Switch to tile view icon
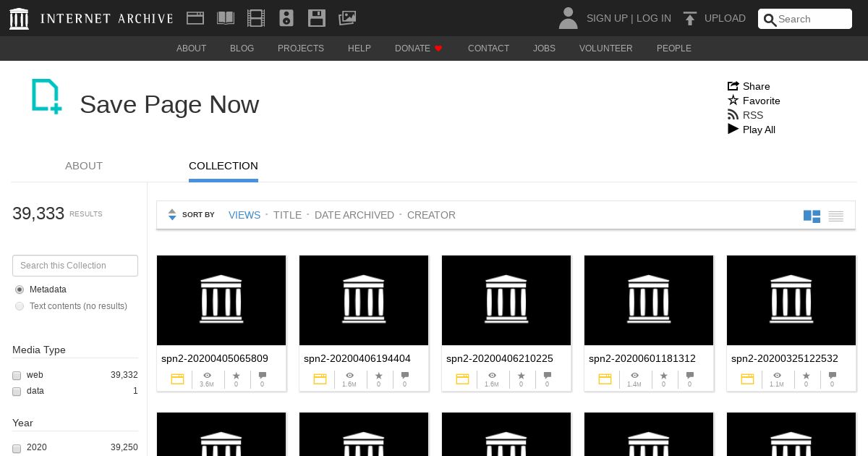 pyautogui.click(x=812, y=216)
